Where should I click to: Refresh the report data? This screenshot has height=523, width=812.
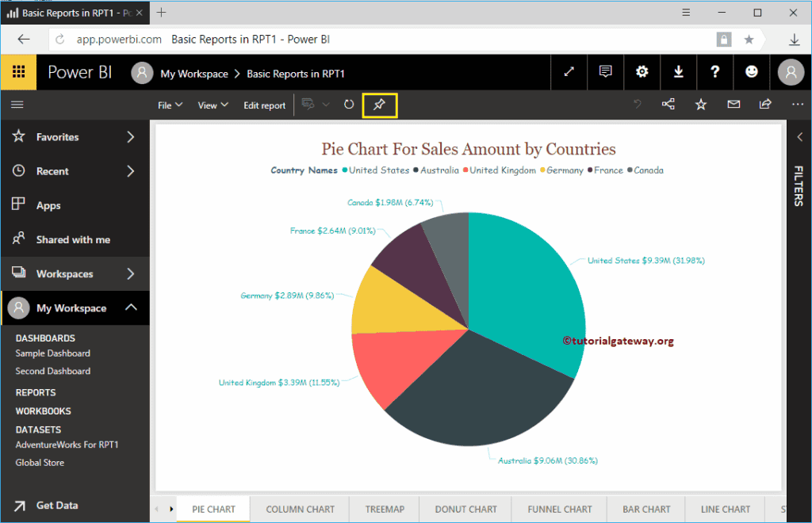(349, 104)
